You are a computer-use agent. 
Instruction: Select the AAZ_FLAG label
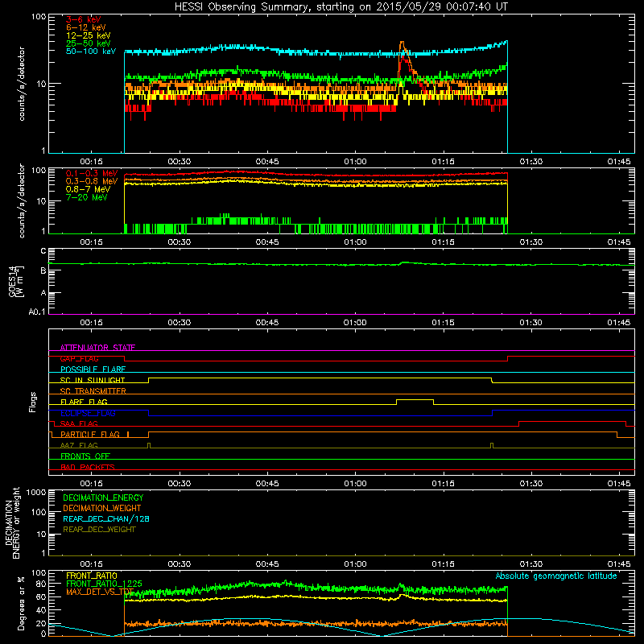click(x=79, y=445)
